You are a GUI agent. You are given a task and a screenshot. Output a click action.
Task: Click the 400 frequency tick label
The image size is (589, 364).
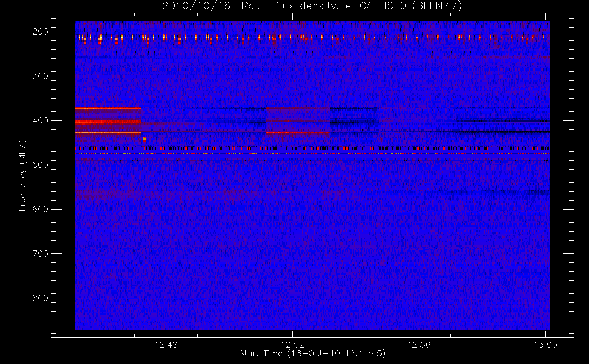point(40,120)
